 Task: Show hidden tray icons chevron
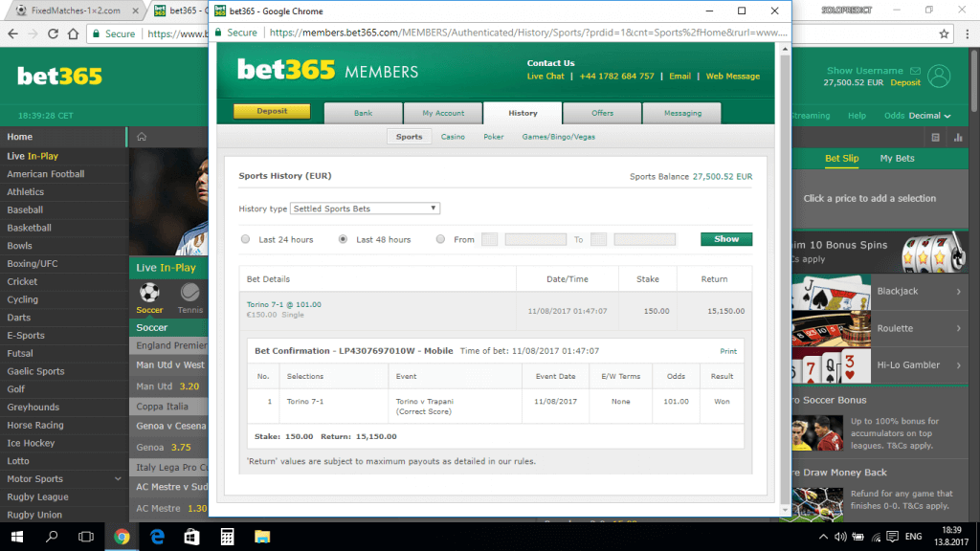pos(823,537)
